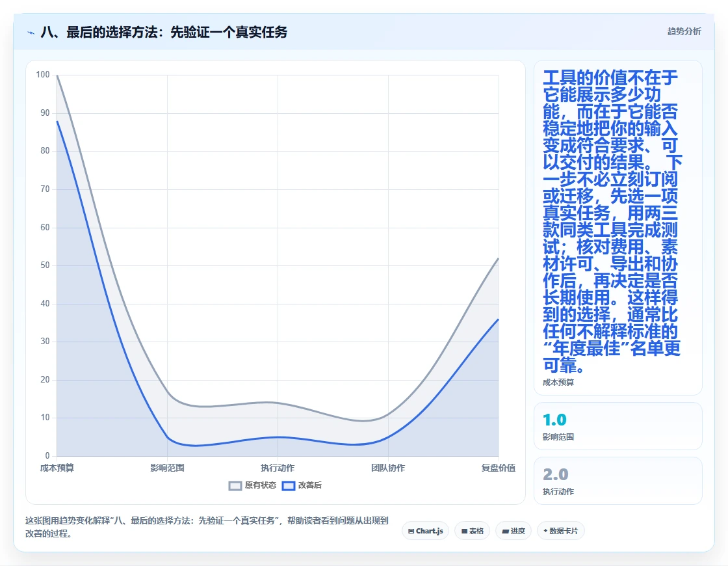Toggle the 改善后 legend entry
Screen dimensions: 728x566
(302, 485)
